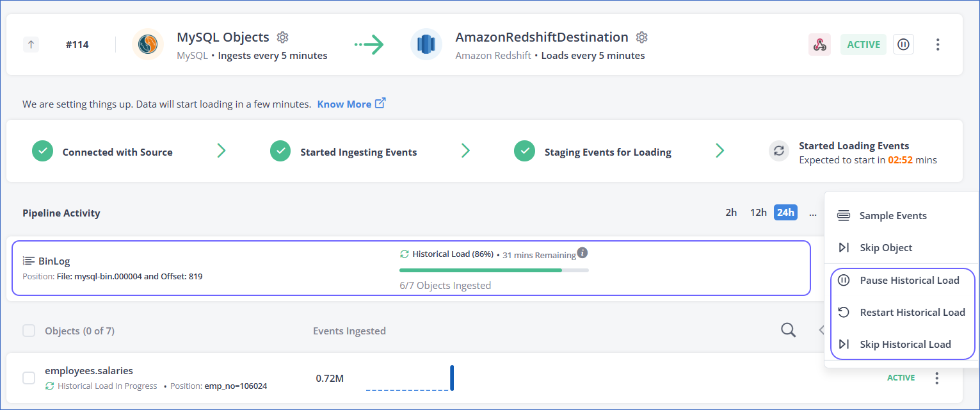The height and width of the screenshot is (410, 980).
Task: Click the Staging Events for Loading checkmark
Action: point(524,151)
